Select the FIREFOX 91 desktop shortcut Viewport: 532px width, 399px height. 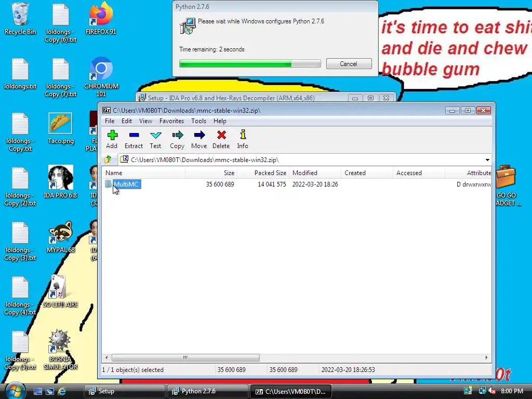[x=101, y=19]
